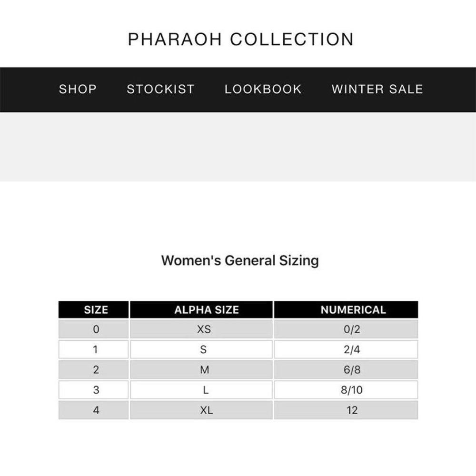Screen dimensions: 476x476
Task: Visit the WINTER SALE section
Action: click(x=377, y=89)
